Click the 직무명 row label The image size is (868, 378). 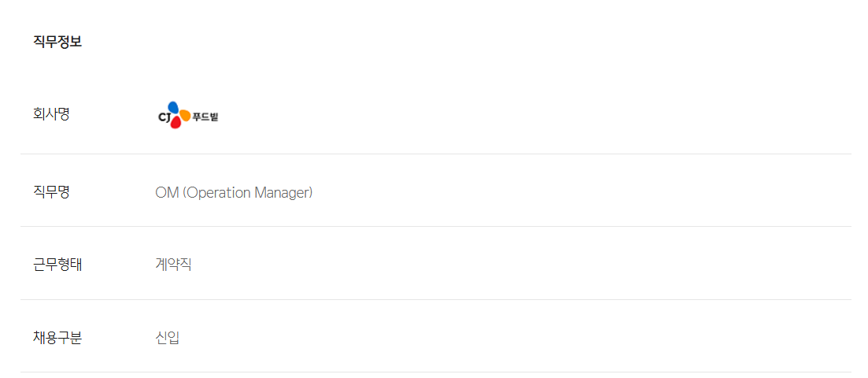(x=51, y=191)
